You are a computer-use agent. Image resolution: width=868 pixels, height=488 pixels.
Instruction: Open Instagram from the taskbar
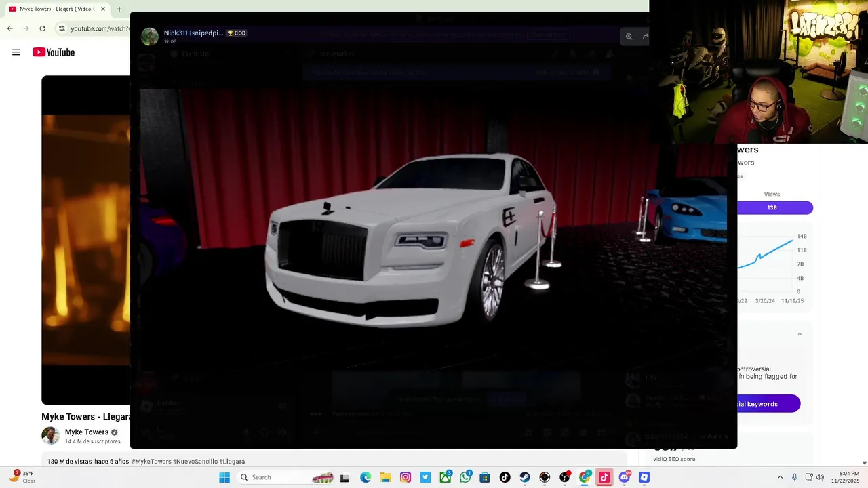[x=406, y=477]
